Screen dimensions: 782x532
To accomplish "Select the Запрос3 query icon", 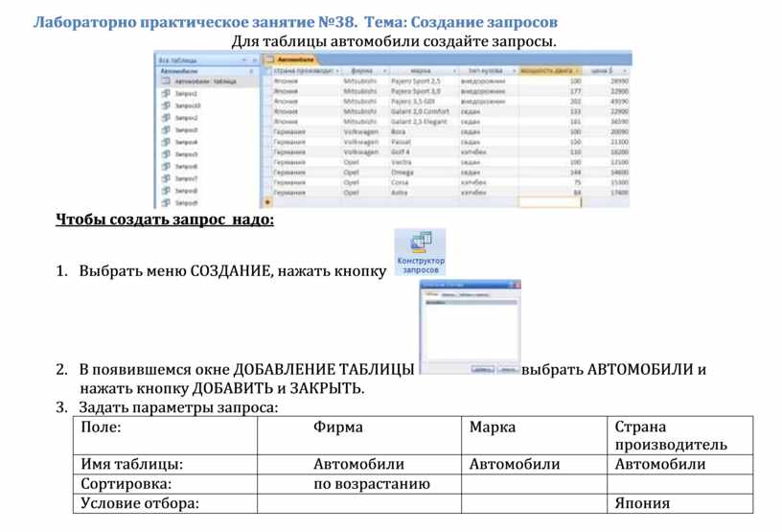I will click(166, 129).
